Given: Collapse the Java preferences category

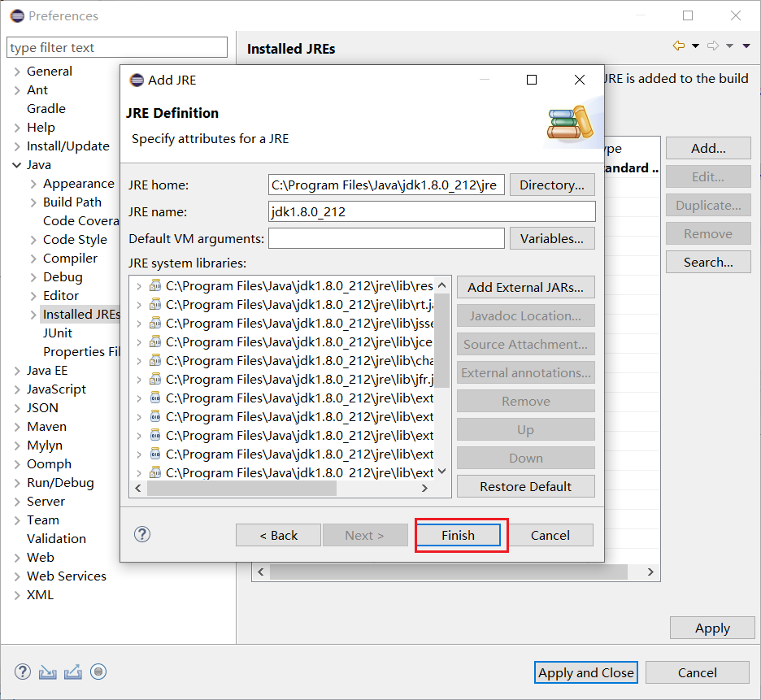Looking at the screenshot, I should pos(17,165).
